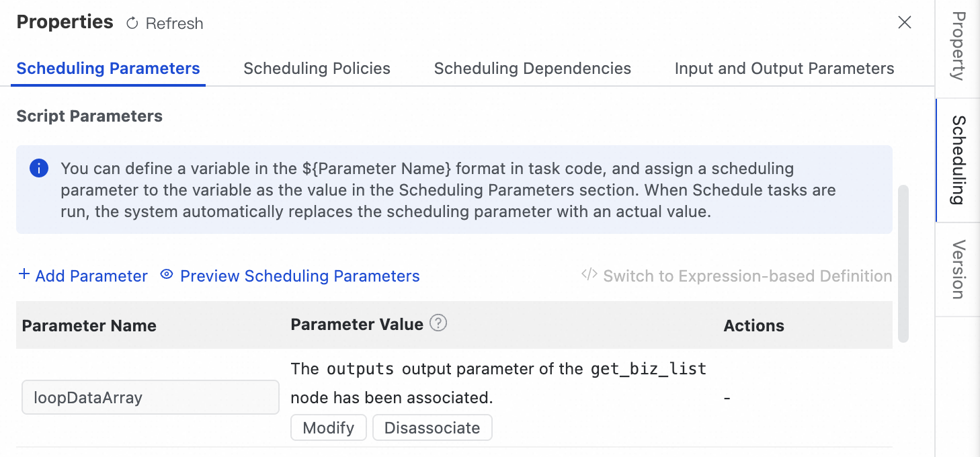Click the Disassociate button

[x=432, y=428]
